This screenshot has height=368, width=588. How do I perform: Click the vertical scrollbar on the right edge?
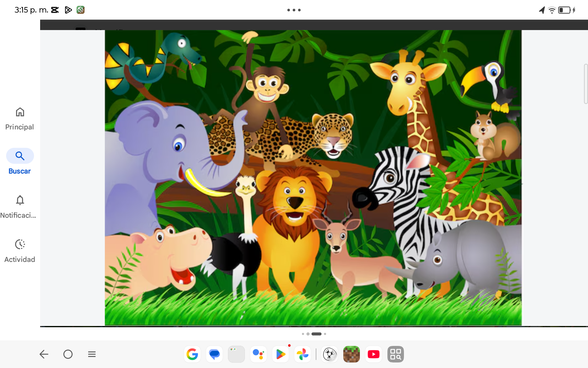586,84
